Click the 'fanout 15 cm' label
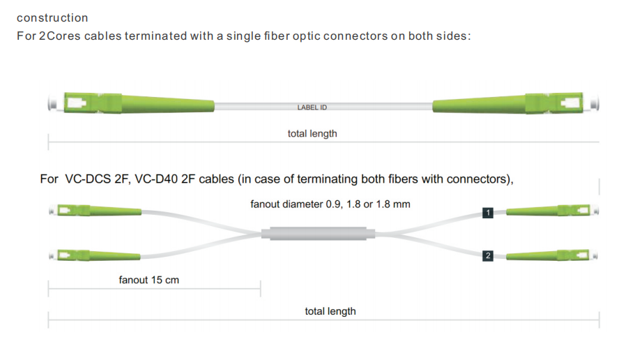The height and width of the screenshot is (360, 644). point(148,280)
